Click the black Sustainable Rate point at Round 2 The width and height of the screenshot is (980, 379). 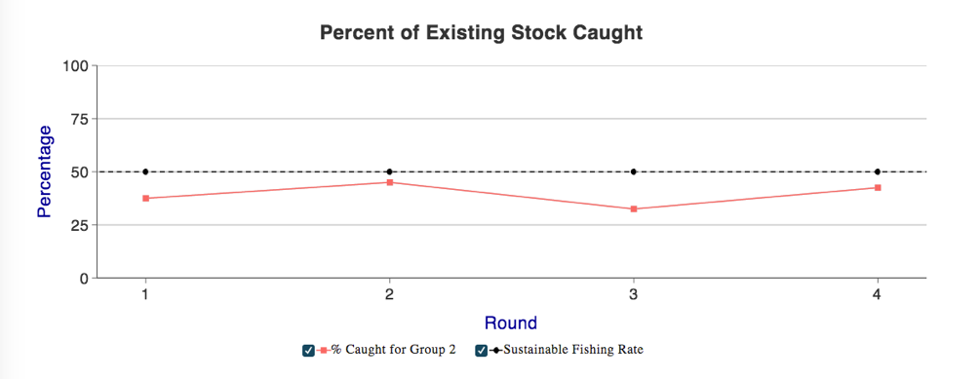tap(390, 171)
